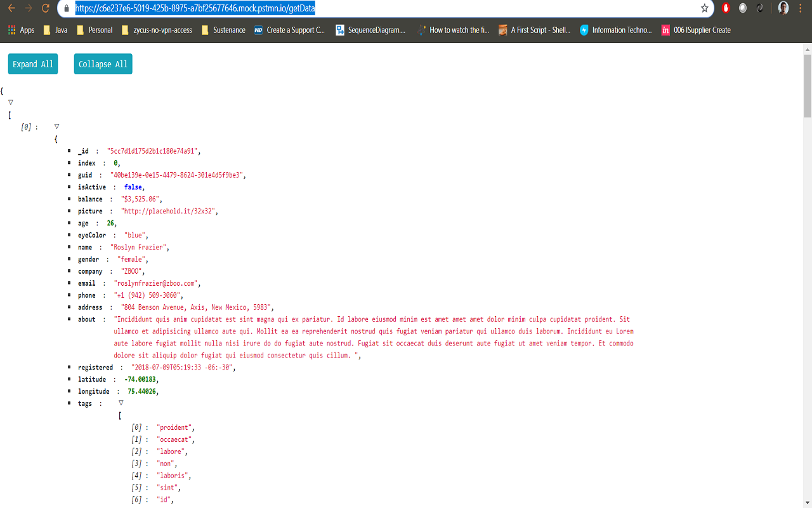
Task: Collapse the root JSON object triangle
Action: 11,102
